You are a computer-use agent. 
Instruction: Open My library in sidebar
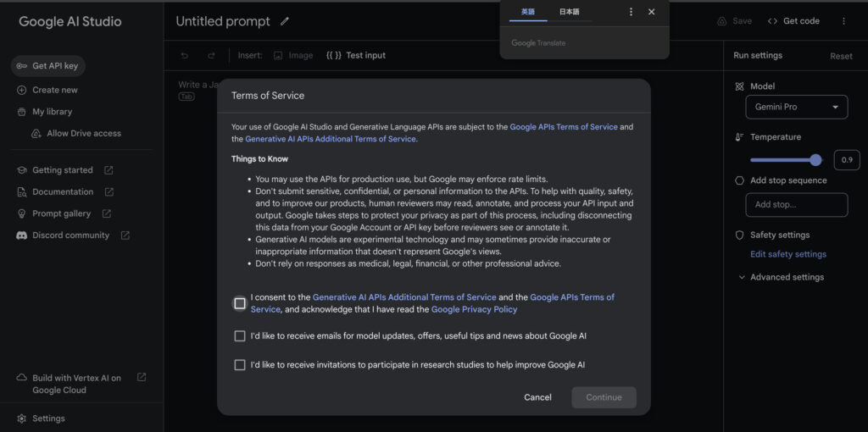(52, 112)
